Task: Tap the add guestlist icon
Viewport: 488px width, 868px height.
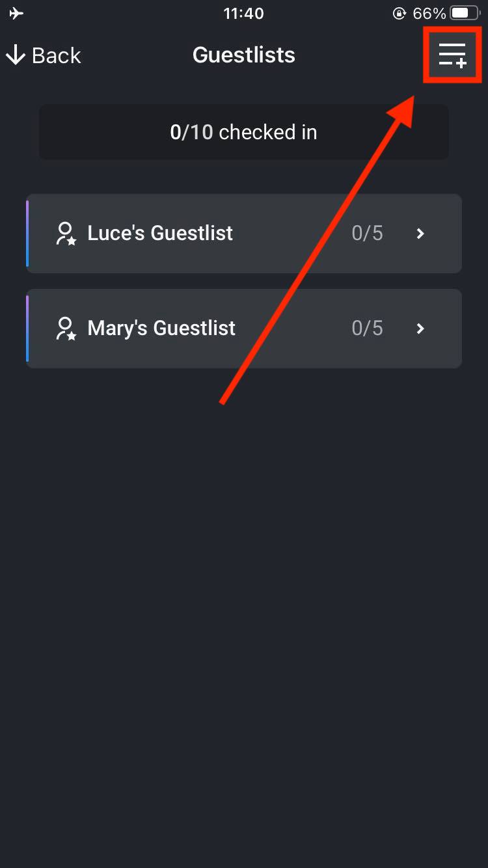Action: coord(453,55)
